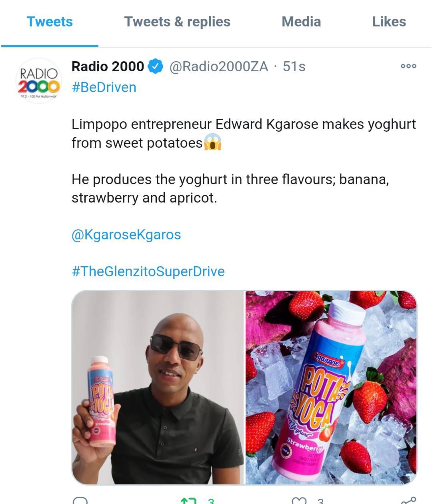Open the 51s tweet timestamp
The width and height of the screenshot is (432, 504).
(294, 66)
